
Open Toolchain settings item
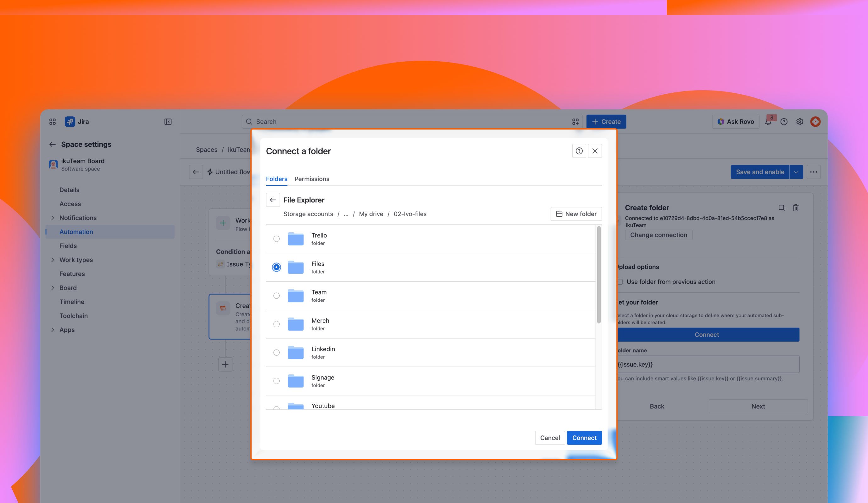coord(73,316)
